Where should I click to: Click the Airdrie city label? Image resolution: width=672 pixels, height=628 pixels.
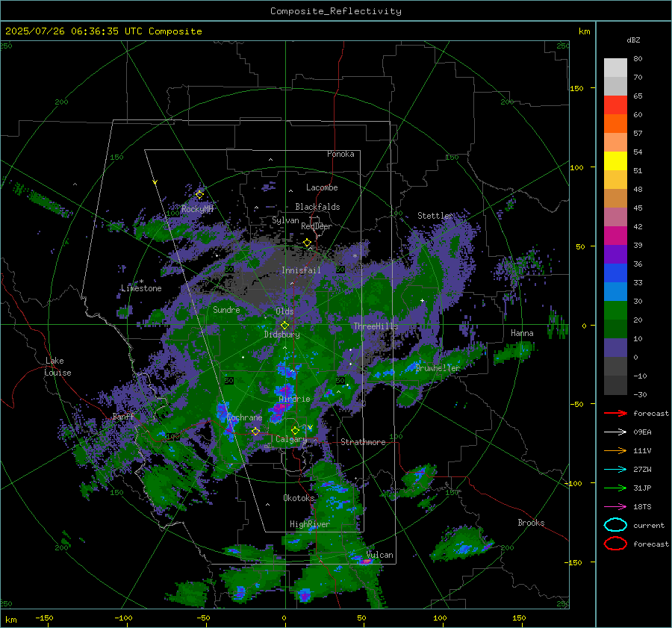click(x=294, y=399)
